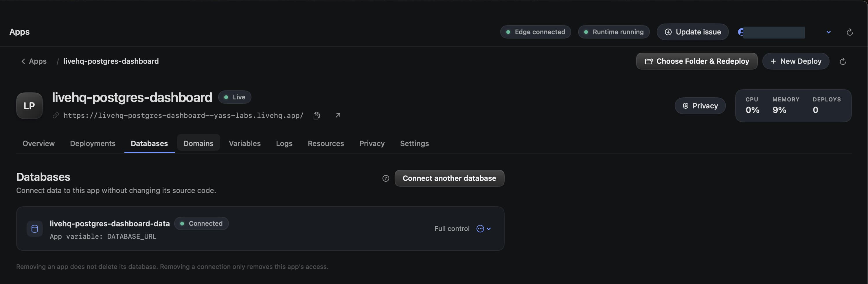Screen dimensions: 868x284
Task: Click the Live status badge
Action: 235,97
